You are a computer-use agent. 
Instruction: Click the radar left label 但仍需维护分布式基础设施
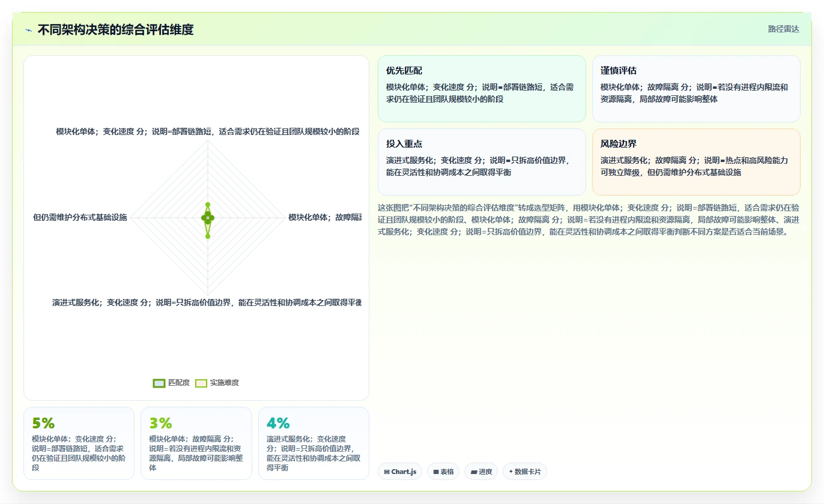click(80, 217)
